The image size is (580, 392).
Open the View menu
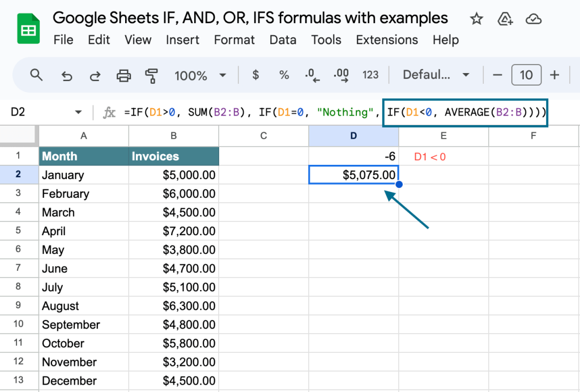[138, 40]
